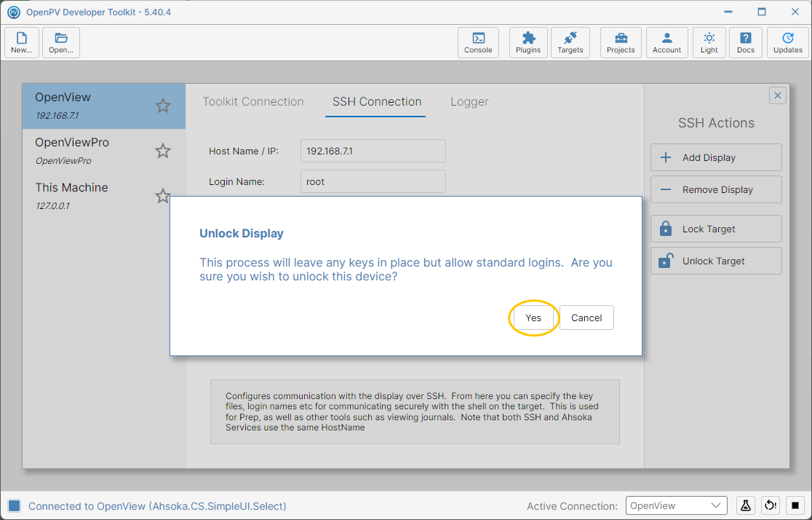812x520 pixels.
Task: Open the Targets panel
Action: (570, 42)
